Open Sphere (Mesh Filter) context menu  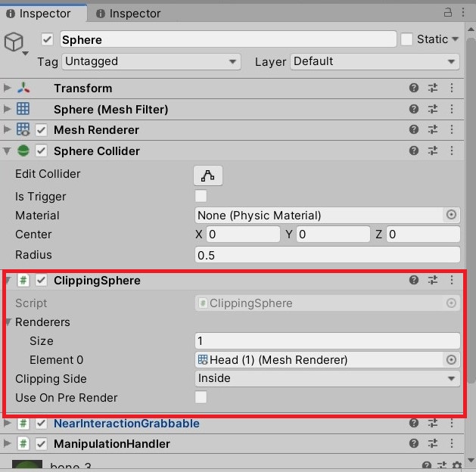[x=452, y=109]
